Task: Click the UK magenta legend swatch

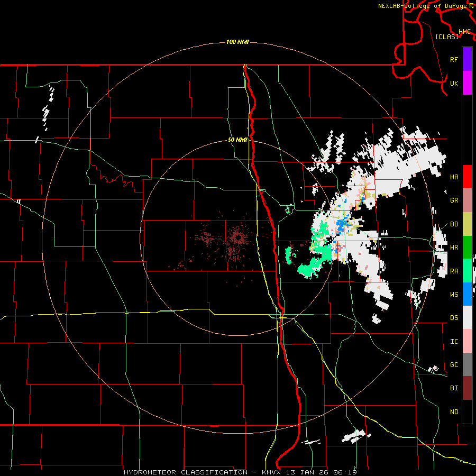Action: coord(467,83)
